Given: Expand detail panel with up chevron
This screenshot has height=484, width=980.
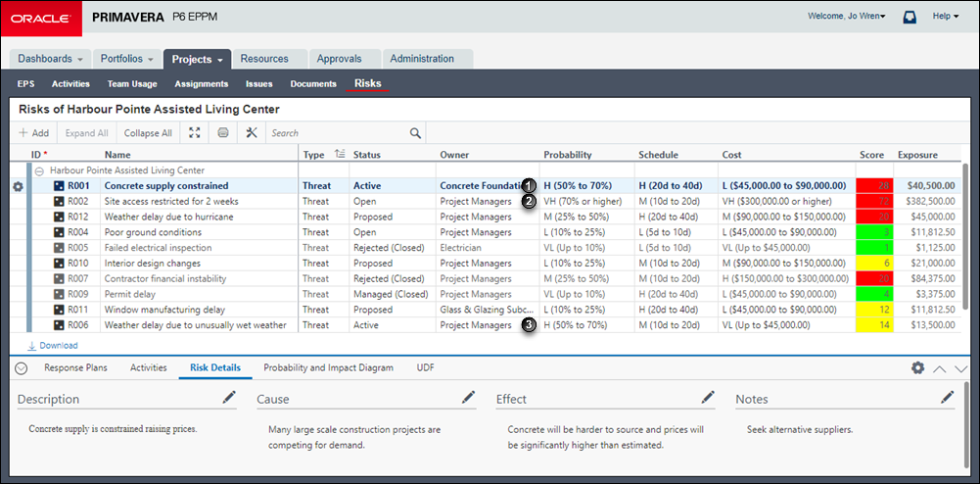Looking at the screenshot, I should [940, 369].
